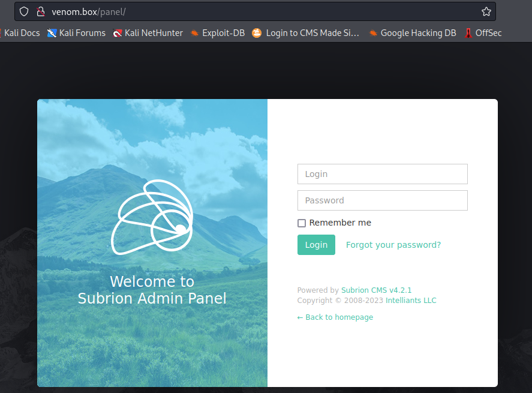The height and width of the screenshot is (393, 532).
Task: Open the Forgot your password link
Action: tap(393, 245)
